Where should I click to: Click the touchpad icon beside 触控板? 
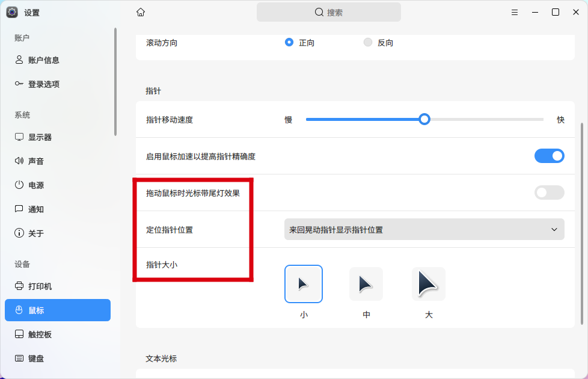pyautogui.click(x=19, y=334)
